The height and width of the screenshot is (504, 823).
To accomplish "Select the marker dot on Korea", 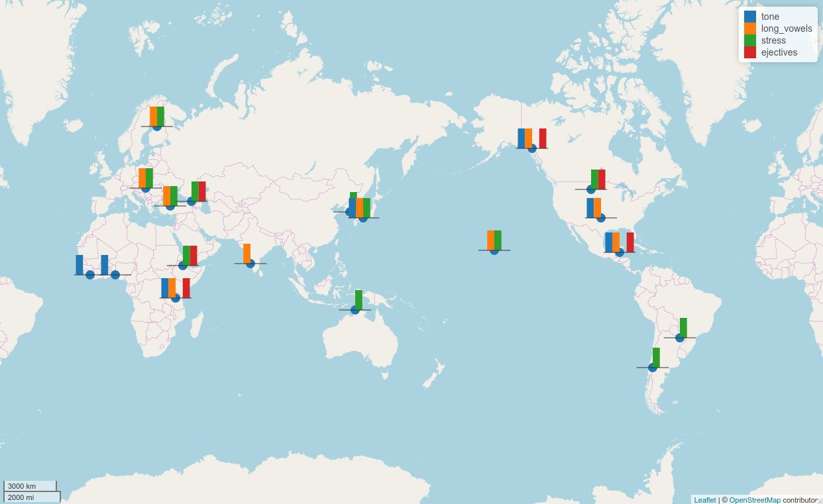I will (350, 211).
